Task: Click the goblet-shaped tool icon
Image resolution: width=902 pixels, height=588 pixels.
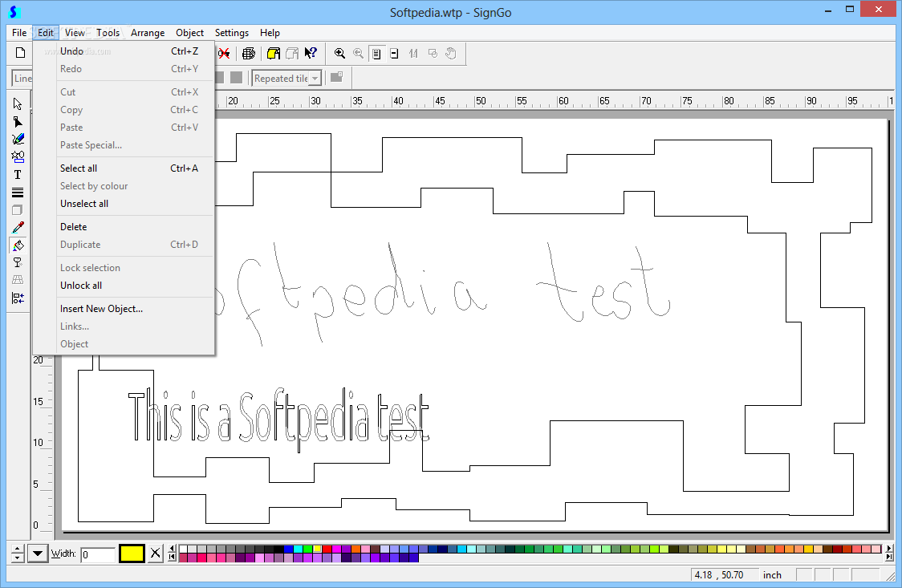Action: tap(18, 262)
